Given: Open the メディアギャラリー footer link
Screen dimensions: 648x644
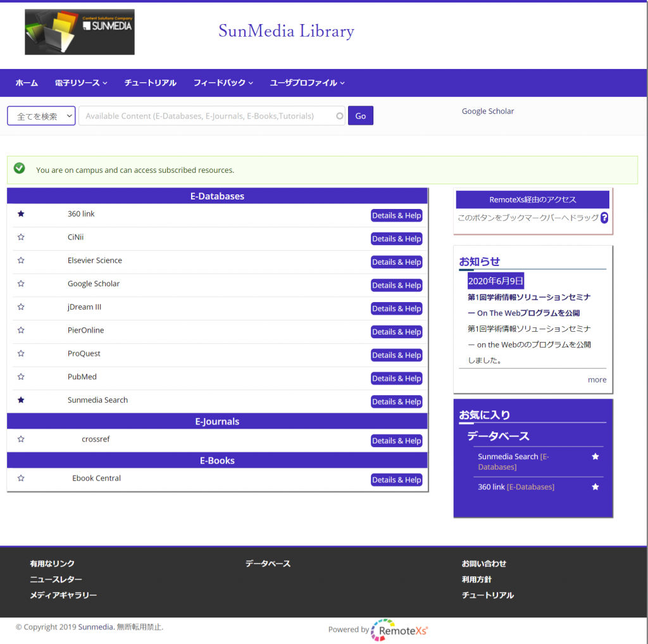Looking at the screenshot, I should [x=63, y=595].
